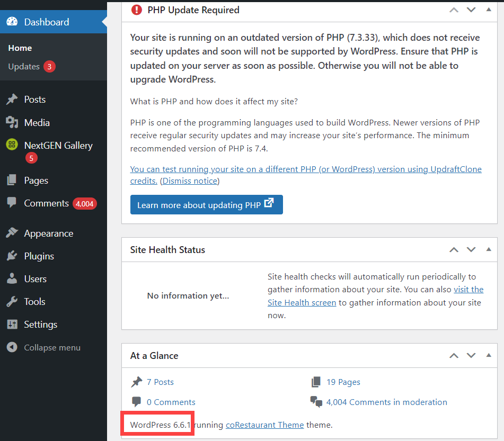Click "What is PHP and how does it affect my site?"
This screenshot has height=441, width=504.
214,102
